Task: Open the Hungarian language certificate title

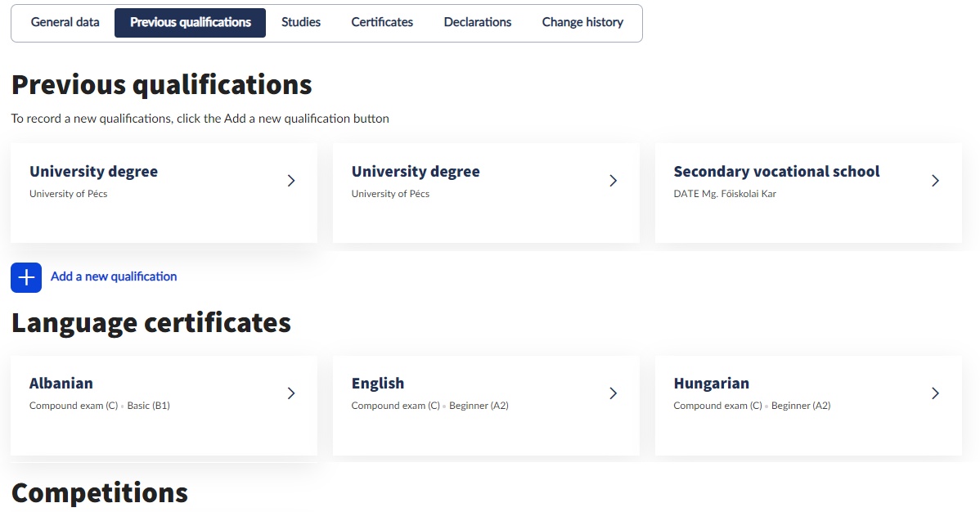Action: [711, 384]
